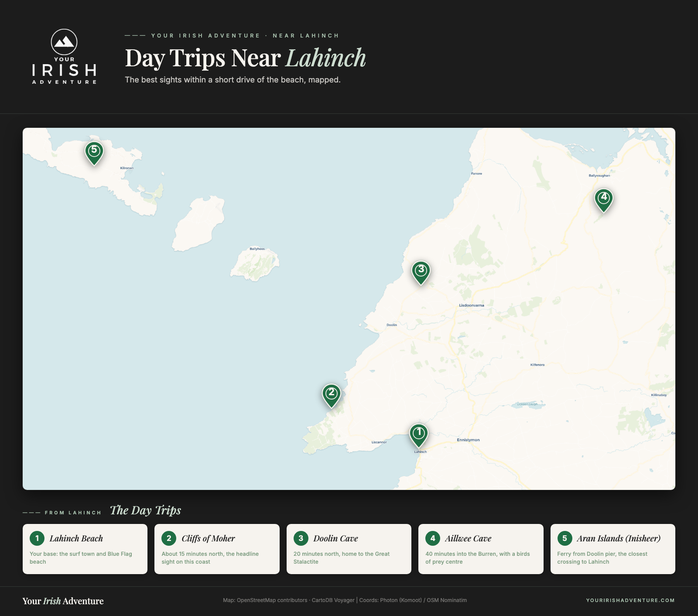
Task: Visit YOURIRISHADVENTURE.COM footer link
Action: tap(630, 600)
